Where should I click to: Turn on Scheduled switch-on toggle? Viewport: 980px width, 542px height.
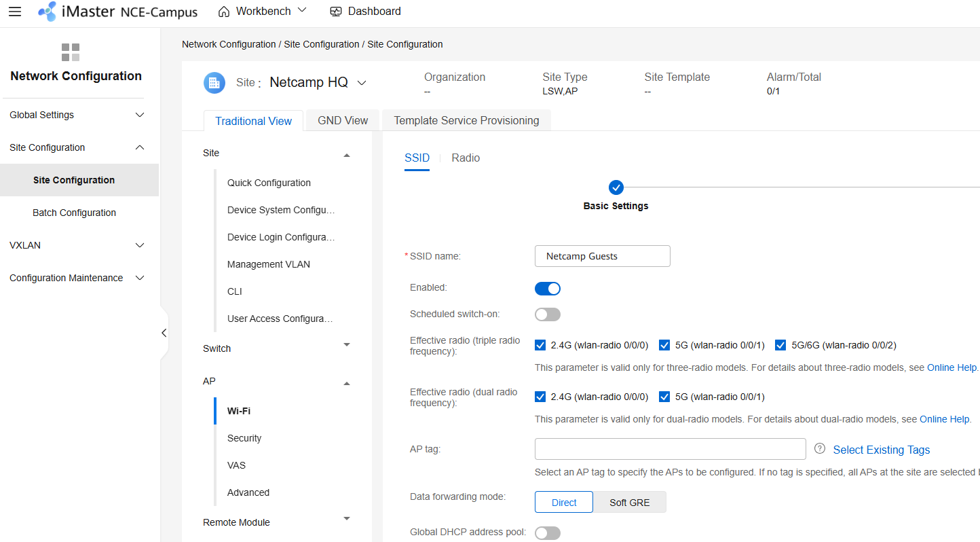pyautogui.click(x=548, y=314)
